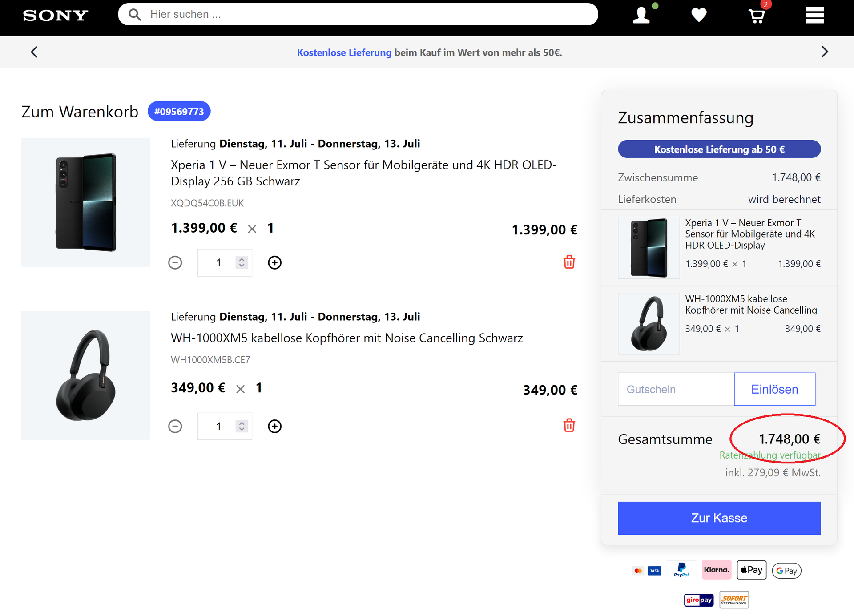
Task: Click 'Ratenzahlung verfügbar' text
Action: pyautogui.click(x=770, y=455)
